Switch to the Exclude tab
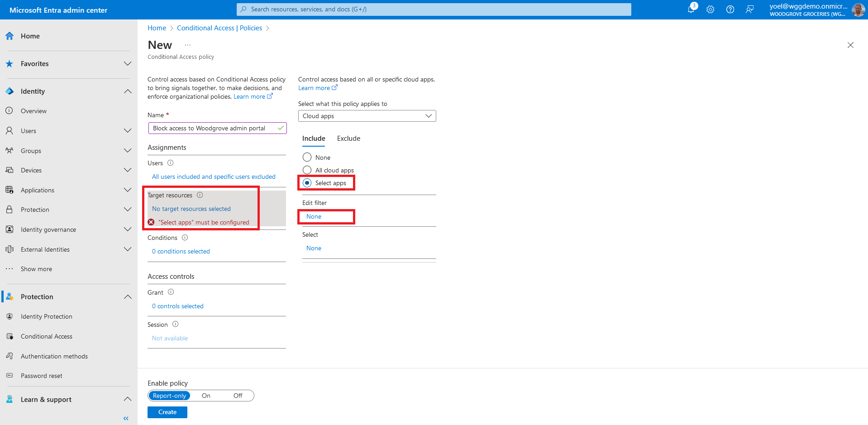 pyautogui.click(x=348, y=138)
